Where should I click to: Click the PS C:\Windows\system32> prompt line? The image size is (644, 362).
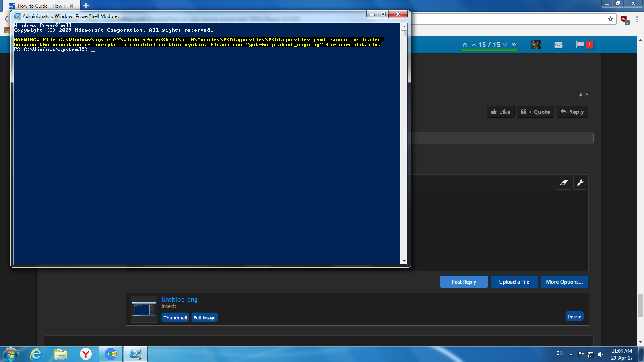point(51,49)
